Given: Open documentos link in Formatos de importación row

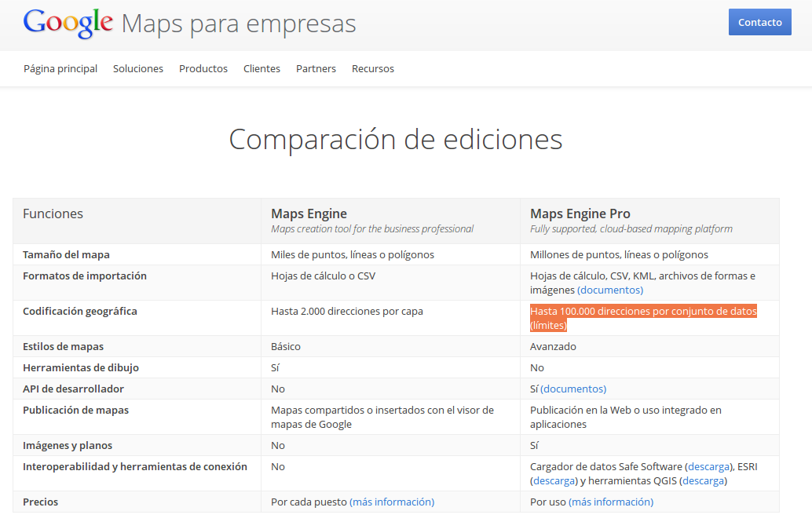Looking at the screenshot, I should tap(610, 290).
